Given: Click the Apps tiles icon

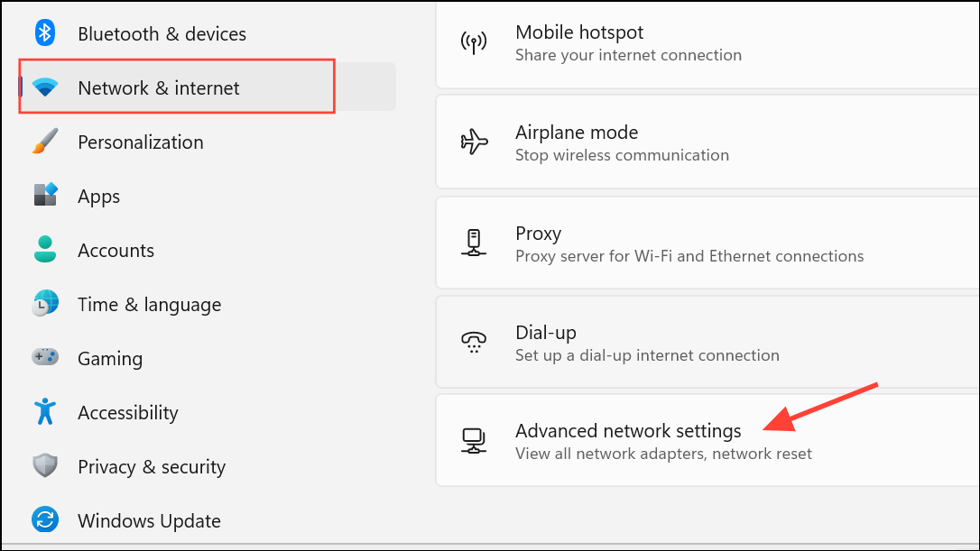Looking at the screenshot, I should (45, 195).
